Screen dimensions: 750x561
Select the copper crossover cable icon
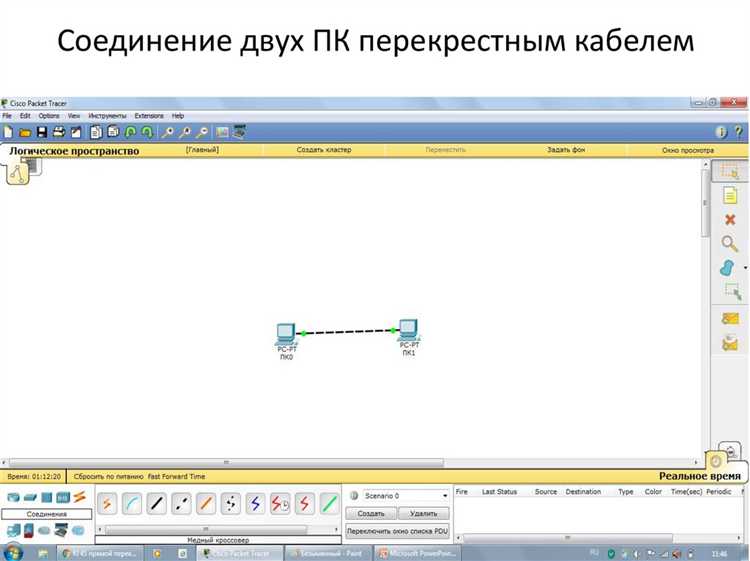point(181,504)
